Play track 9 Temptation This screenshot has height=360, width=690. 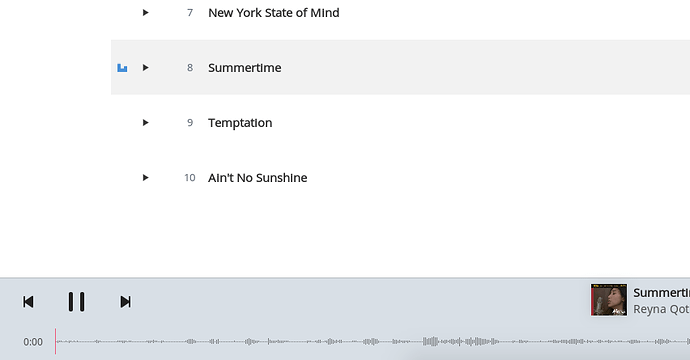146,123
